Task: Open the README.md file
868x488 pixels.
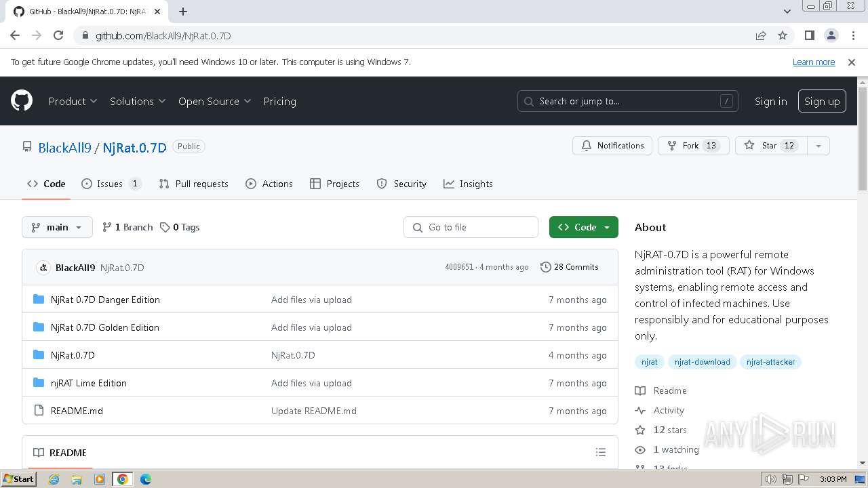Action: (x=77, y=411)
